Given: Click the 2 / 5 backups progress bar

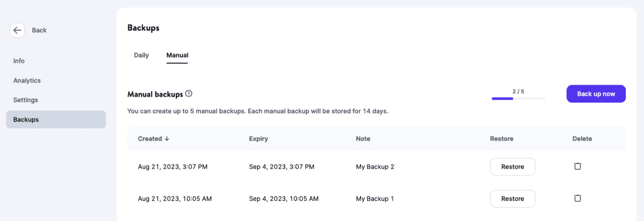Looking at the screenshot, I should (518, 98).
